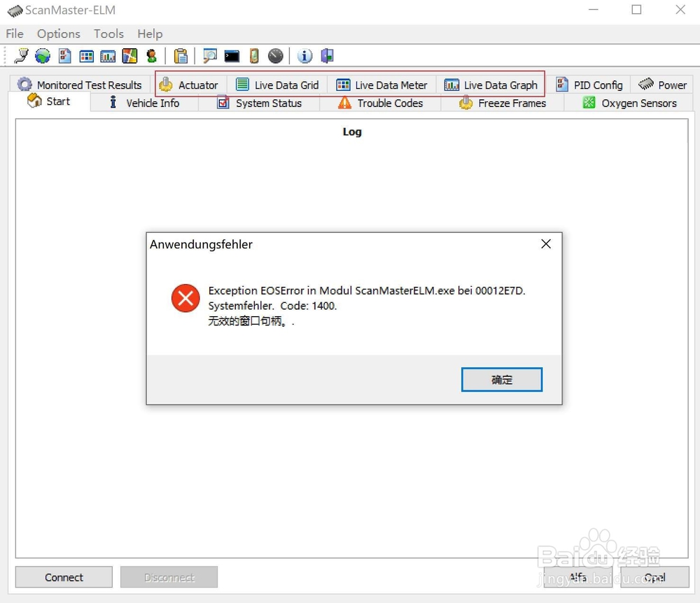Viewport: 700px width, 603px height.
Task: Switch to Monitored Test Results tab
Action: pyautogui.click(x=80, y=85)
